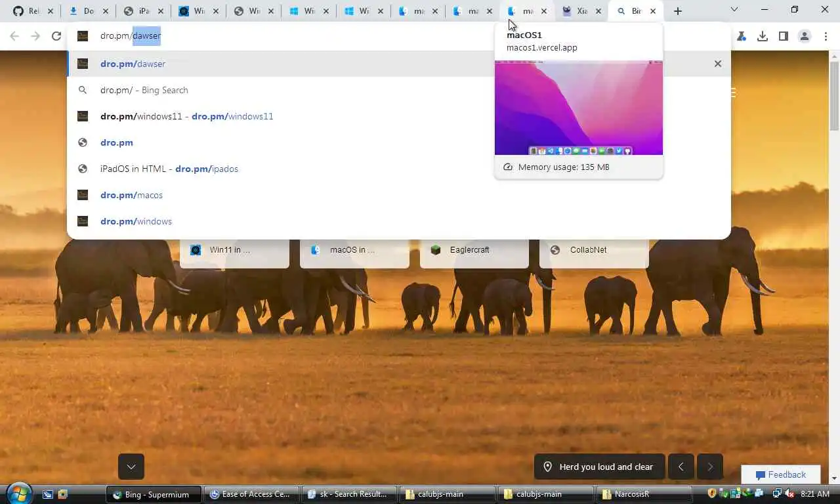840x504 pixels.
Task: Click the security shield tray icon
Action: [711, 493]
